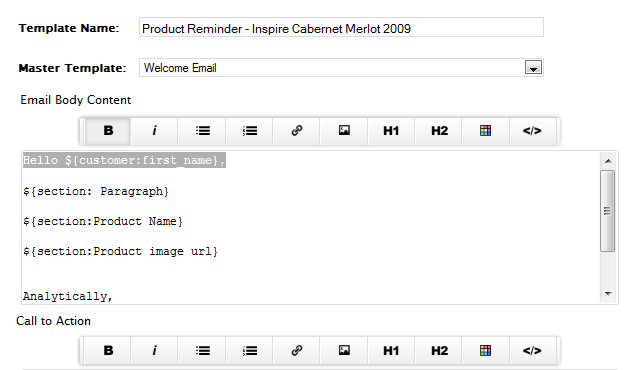Insert numbered list in Email Body toolbar
The image size is (625, 370).
tap(250, 131)
